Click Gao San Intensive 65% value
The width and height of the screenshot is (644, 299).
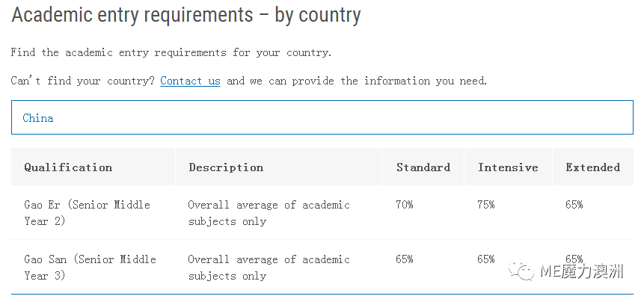pyautogui.click(x=486, y=259)
